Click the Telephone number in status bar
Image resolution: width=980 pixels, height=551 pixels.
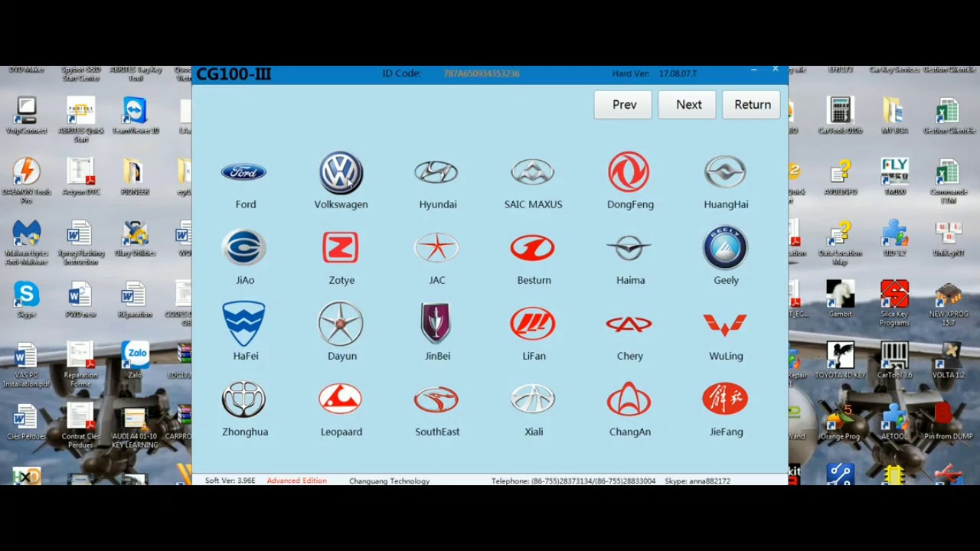[573, 481]
